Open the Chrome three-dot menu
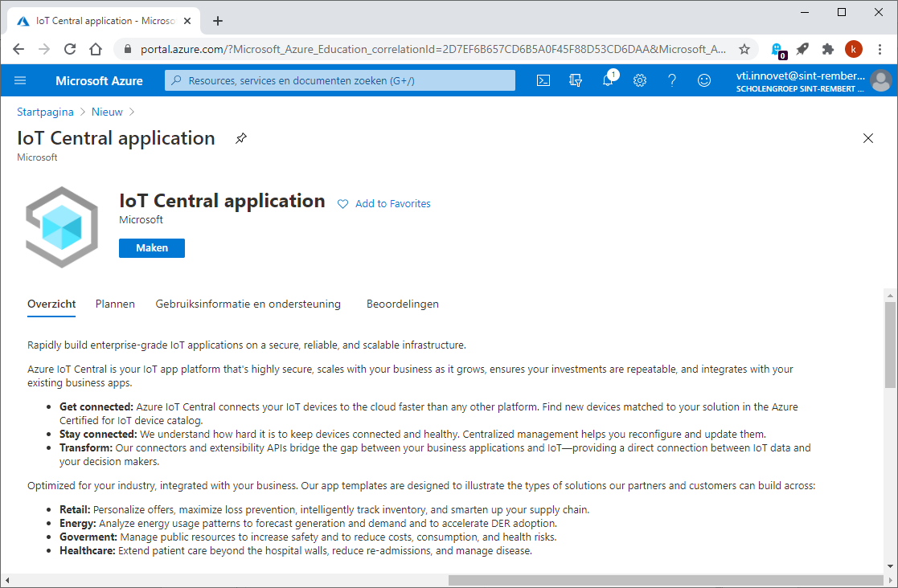 point(880,49)
